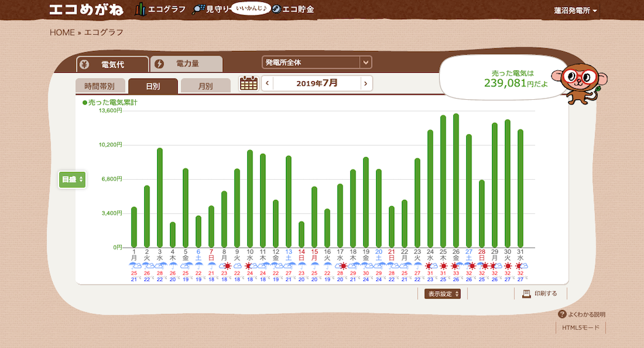Select 月別 view tab
The image size is (644, 348).
pos(205,86)
